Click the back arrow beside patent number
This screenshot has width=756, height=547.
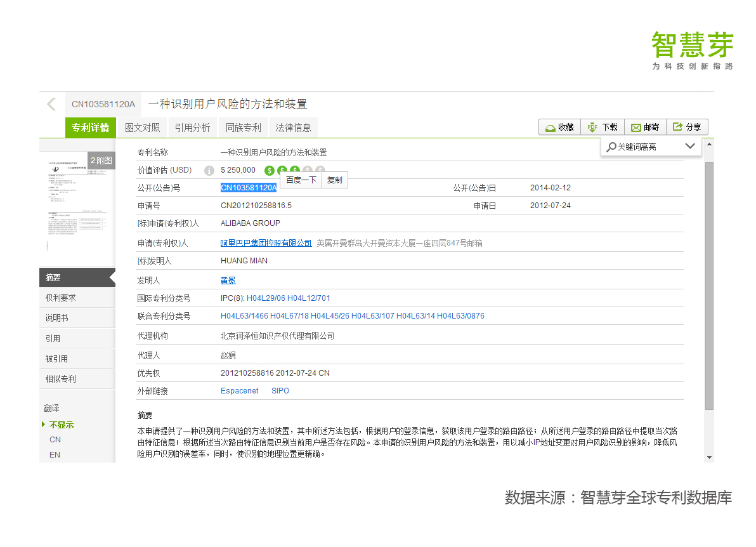click(x=51, y=105)
